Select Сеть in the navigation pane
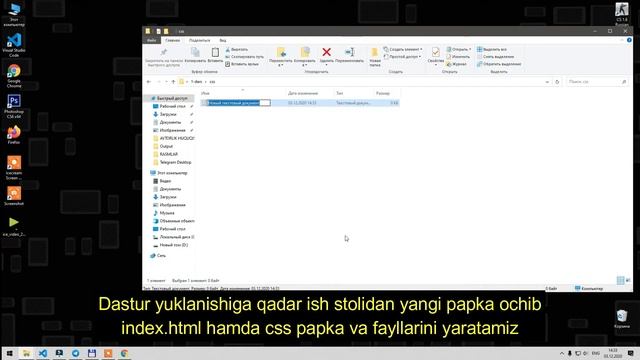The image size is (640, 360). coord(158,256)
